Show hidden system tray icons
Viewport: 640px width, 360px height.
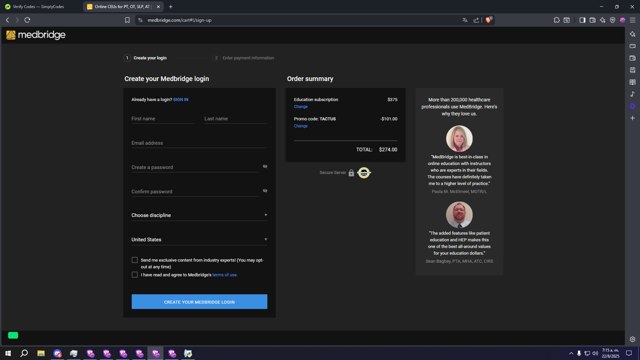[571, 353]
